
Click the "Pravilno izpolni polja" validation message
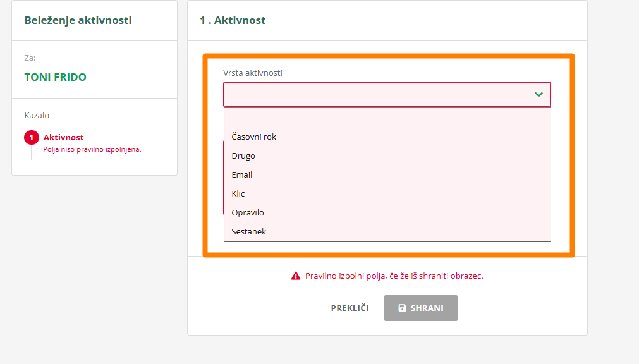[394, 276]
